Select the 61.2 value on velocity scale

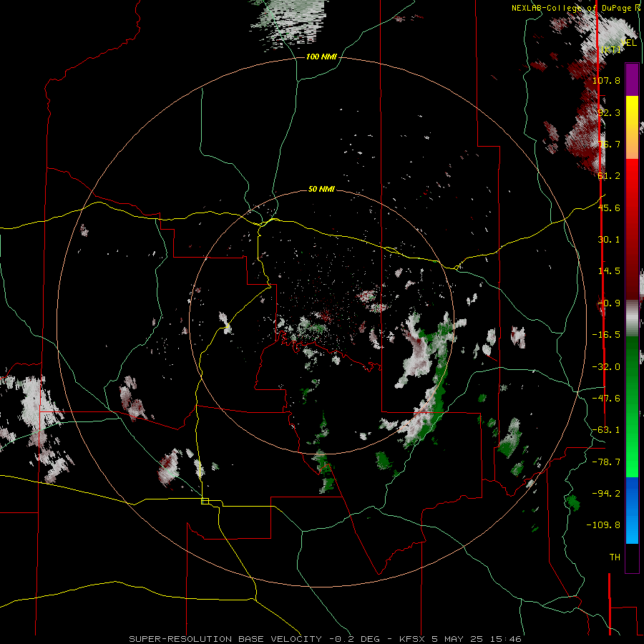(609, 176)
